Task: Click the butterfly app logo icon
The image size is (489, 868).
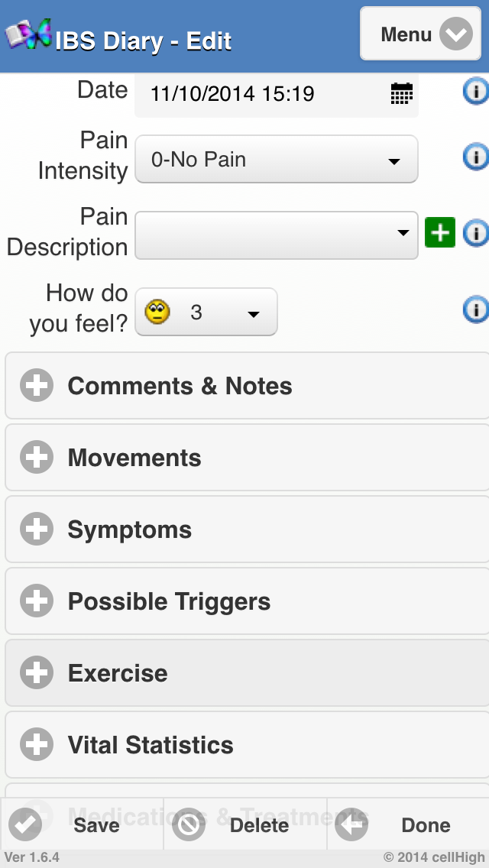Action: [x=29, y=34]
